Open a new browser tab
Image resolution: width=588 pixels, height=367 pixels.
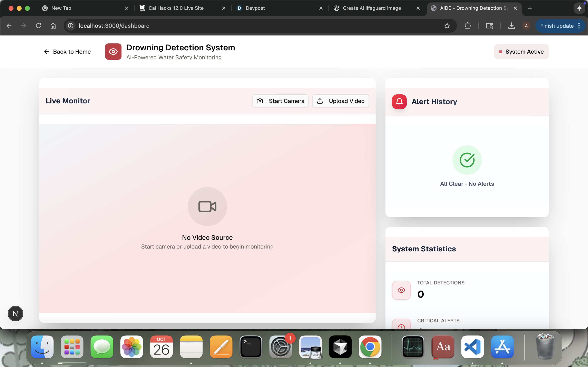(530, 8)
